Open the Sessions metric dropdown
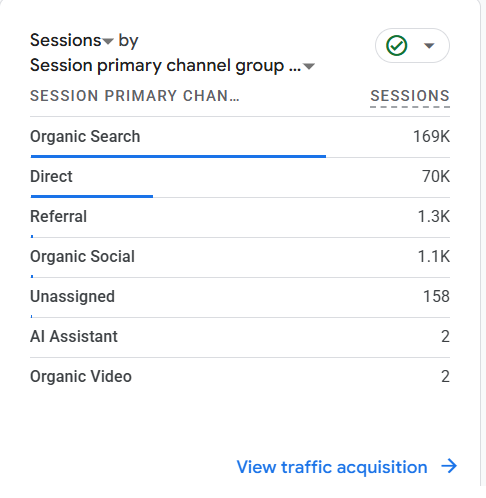486x498 pixels. pyautogui.click(x=72, y=40)
